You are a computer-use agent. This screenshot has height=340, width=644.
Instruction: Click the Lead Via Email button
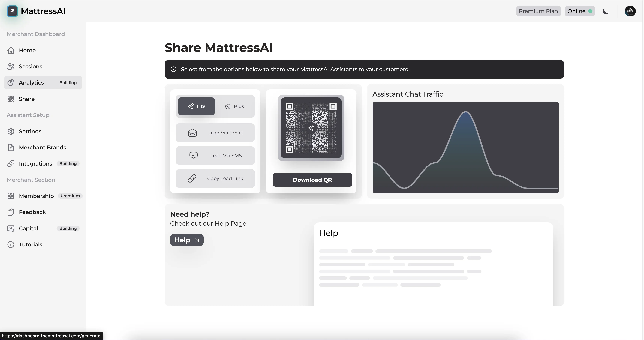click(x=215, y=133)
